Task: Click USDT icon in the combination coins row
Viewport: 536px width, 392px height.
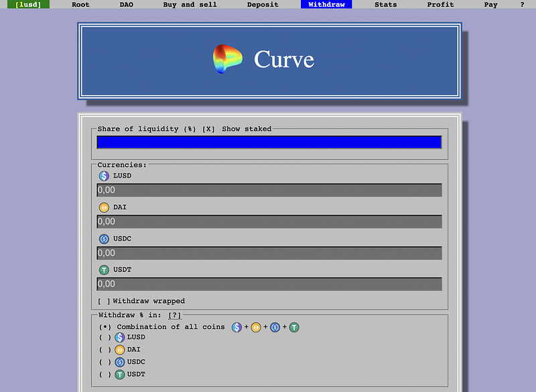Action: click(294, 327)
